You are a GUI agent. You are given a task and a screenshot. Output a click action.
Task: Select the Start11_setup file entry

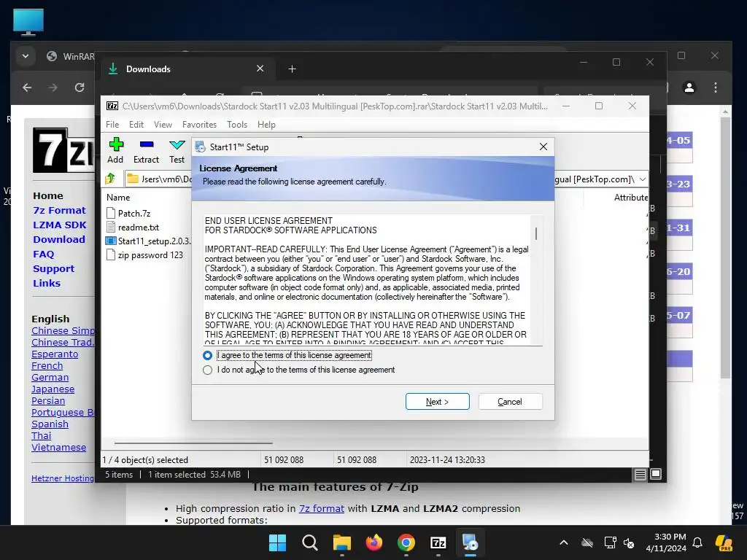[x=148, y=241]
